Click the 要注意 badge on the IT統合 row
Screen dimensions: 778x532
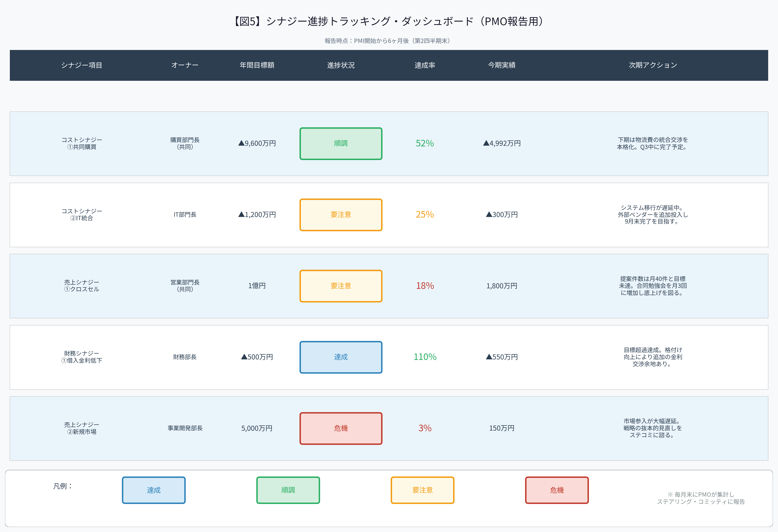click(x=341, y=215)
